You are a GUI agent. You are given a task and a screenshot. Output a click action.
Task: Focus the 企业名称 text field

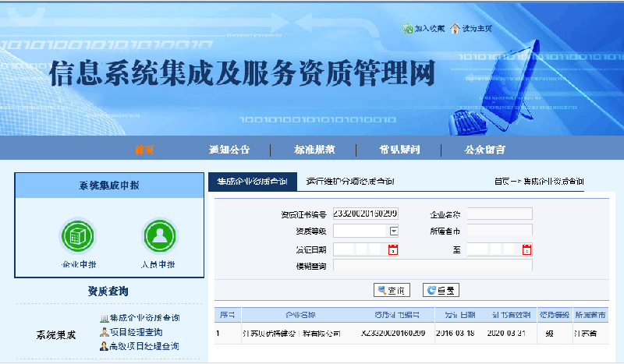[499, 214]
